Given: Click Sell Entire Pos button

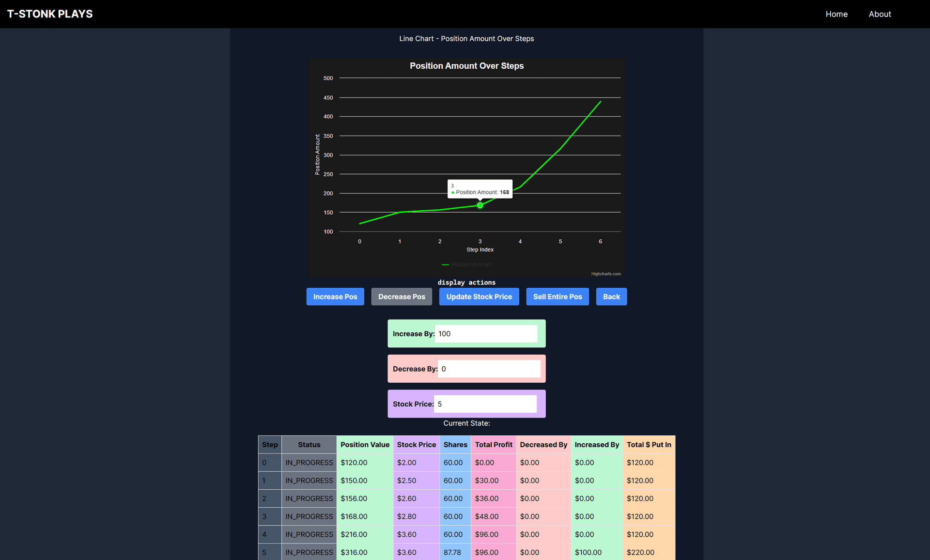Looking at the screenshot, I should click(x=558, y=296).
